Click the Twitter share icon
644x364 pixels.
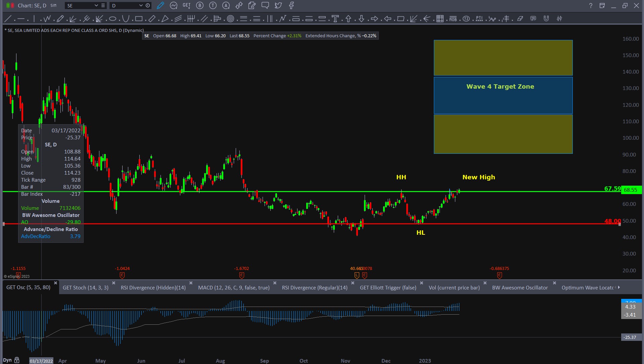(278, 5)
